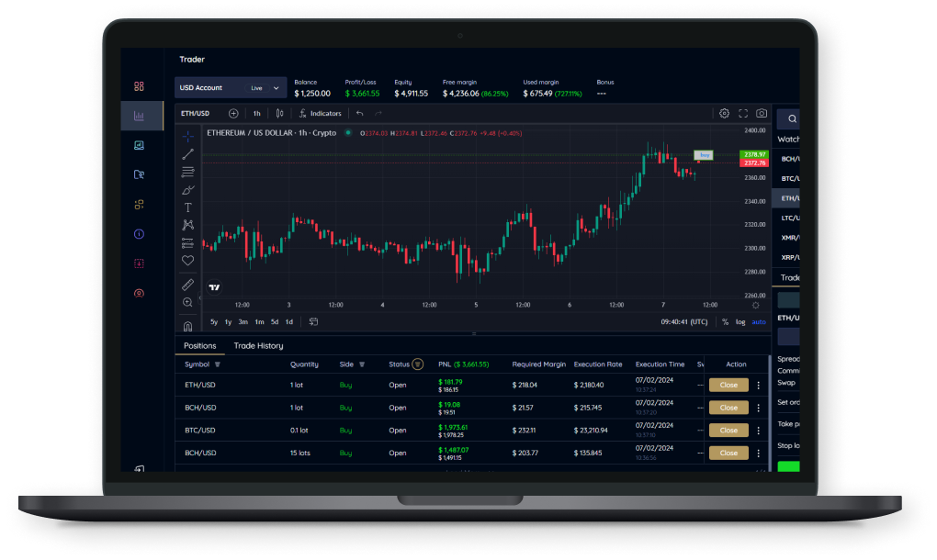Open chart settings gear icon
Viewport: 937px width, 560px height.
coord(724,114)
